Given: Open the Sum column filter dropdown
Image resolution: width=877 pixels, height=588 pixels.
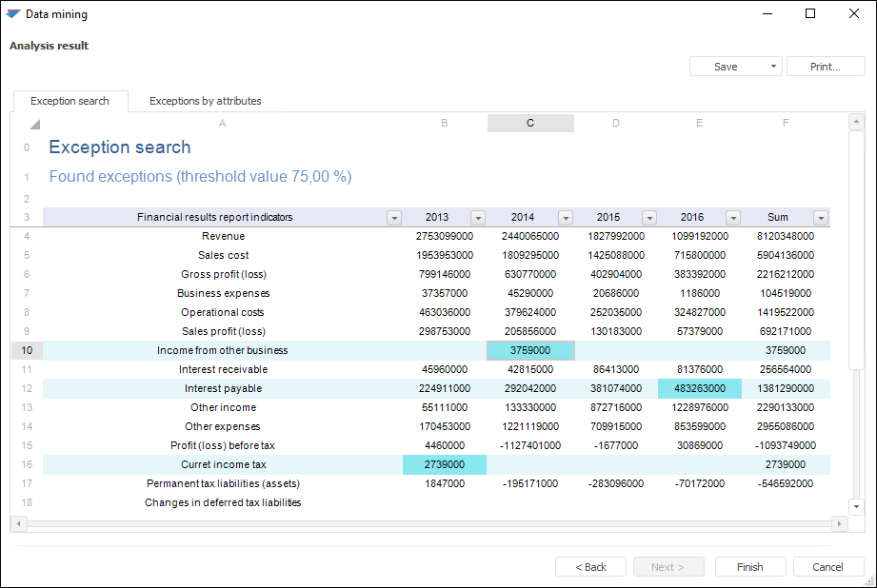Looking at the screenshot, I should tap(820, 218).
